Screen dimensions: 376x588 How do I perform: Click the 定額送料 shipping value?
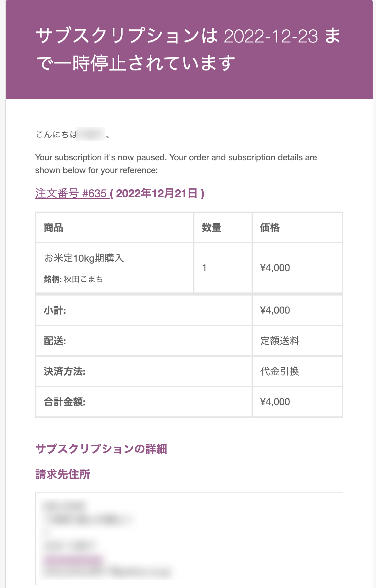pos(280,341)
